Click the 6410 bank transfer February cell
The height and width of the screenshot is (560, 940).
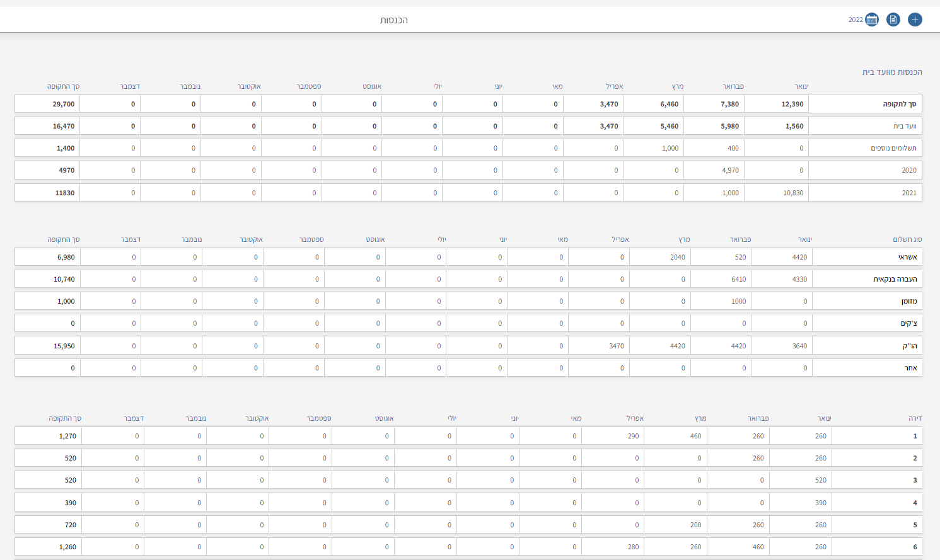(x=738, y=279)
